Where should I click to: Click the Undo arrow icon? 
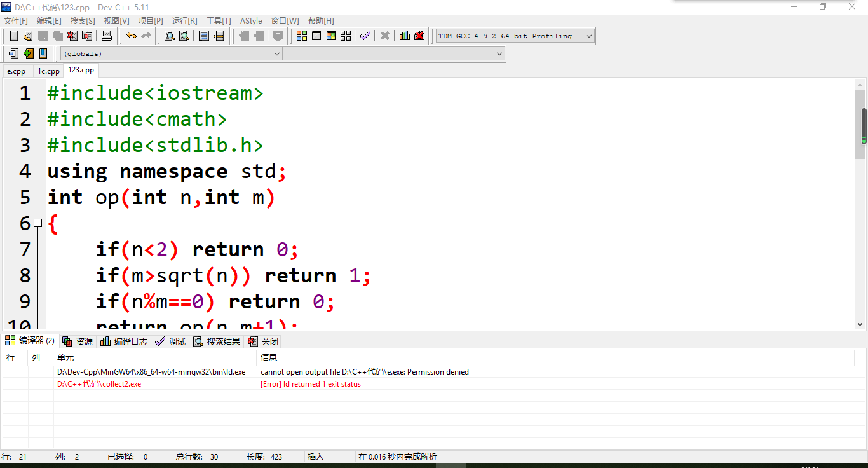131,36
